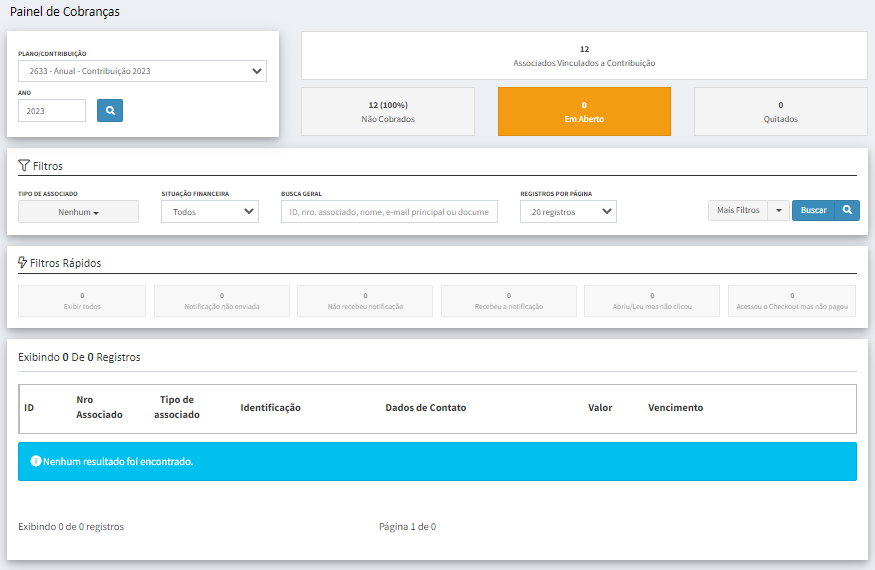Apply the Exibir todos quick filter
The width and height of the screenshot is (875, 570).
point(82,301)
